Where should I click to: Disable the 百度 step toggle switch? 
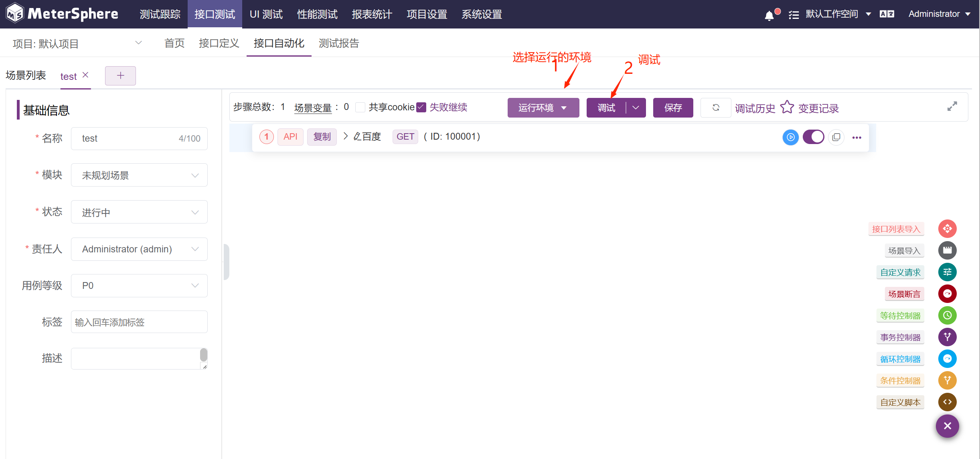pos(813,137)
